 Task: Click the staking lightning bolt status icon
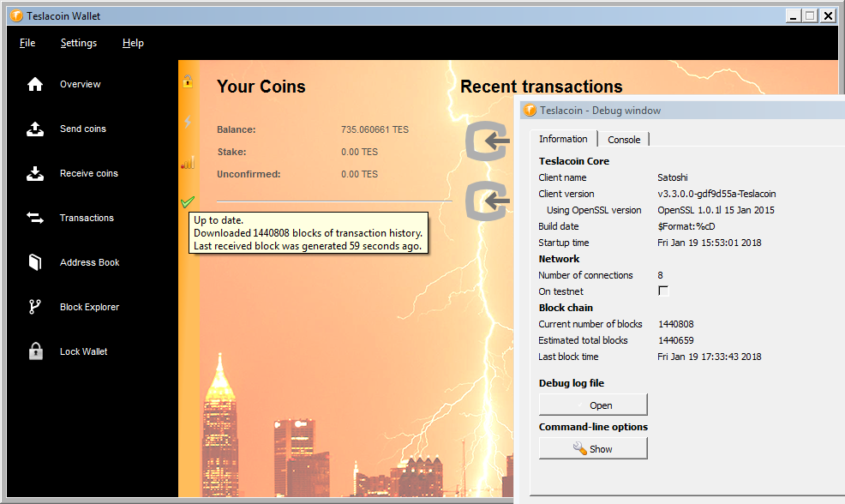188,121
